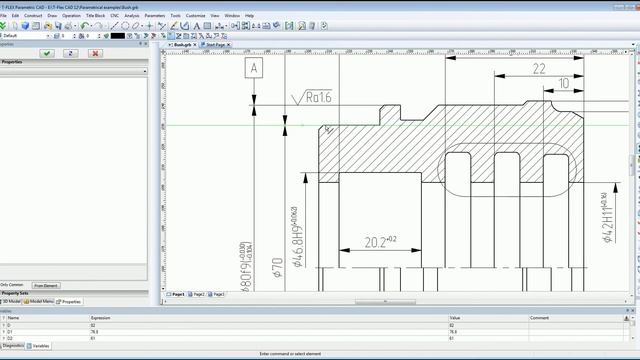The width and height of the screenshot is (640, 360).
Task: Open the Parameters menu
Action: pos(155,16)
